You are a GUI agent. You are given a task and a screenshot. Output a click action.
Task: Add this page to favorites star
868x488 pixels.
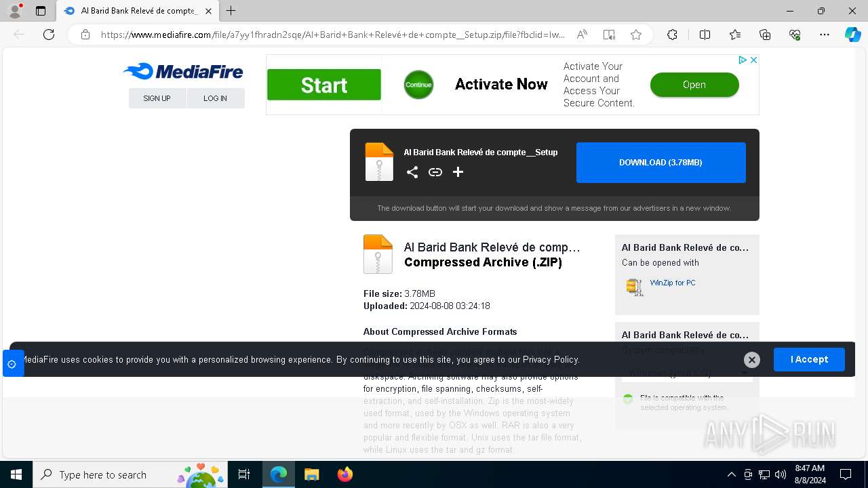(x=636, y=35)
